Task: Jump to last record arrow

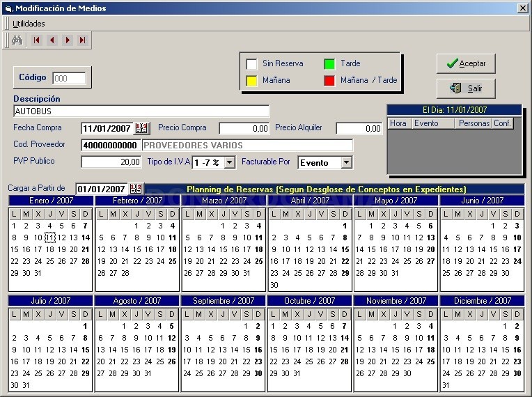Action: (x=82, y=40)
